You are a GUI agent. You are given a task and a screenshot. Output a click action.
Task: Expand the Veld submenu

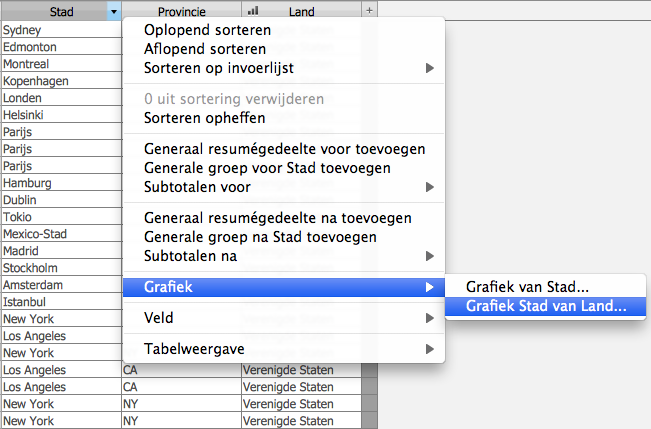(284, 318)
